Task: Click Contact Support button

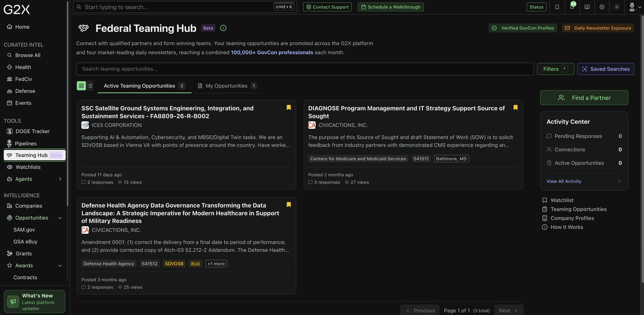Action: [327, 7]
